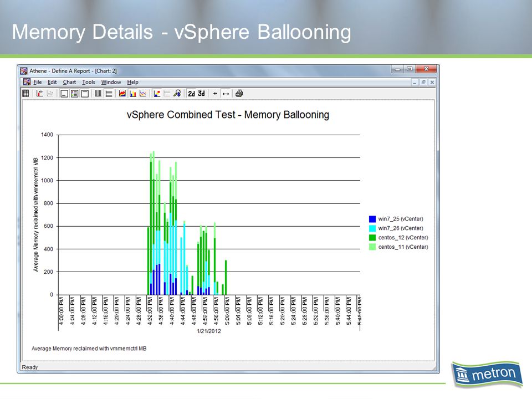Minimize the Athene application window
The width and height of the screenshot is (532, 399).
pos(397,69)
